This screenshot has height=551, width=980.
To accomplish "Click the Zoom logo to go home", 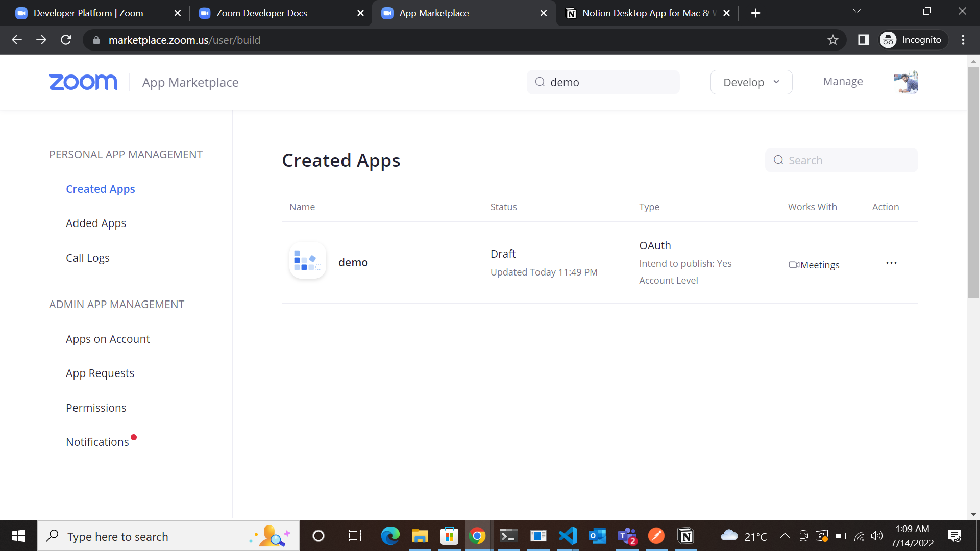I will pyautogui.click(x=83, y=82).
